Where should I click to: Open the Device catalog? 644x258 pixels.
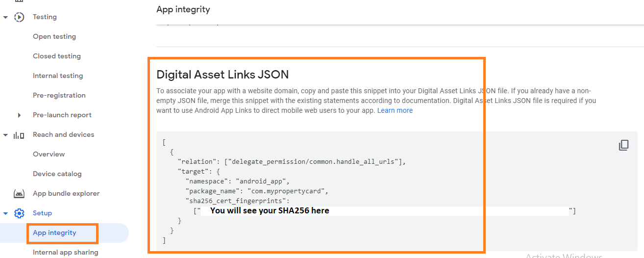[57, 174]
